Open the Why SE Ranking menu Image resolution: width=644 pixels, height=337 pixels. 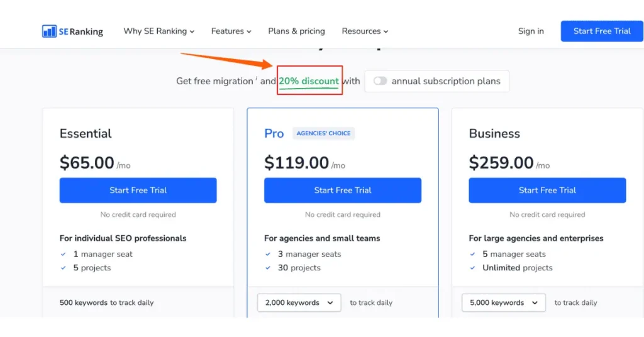tap(159, 31)
